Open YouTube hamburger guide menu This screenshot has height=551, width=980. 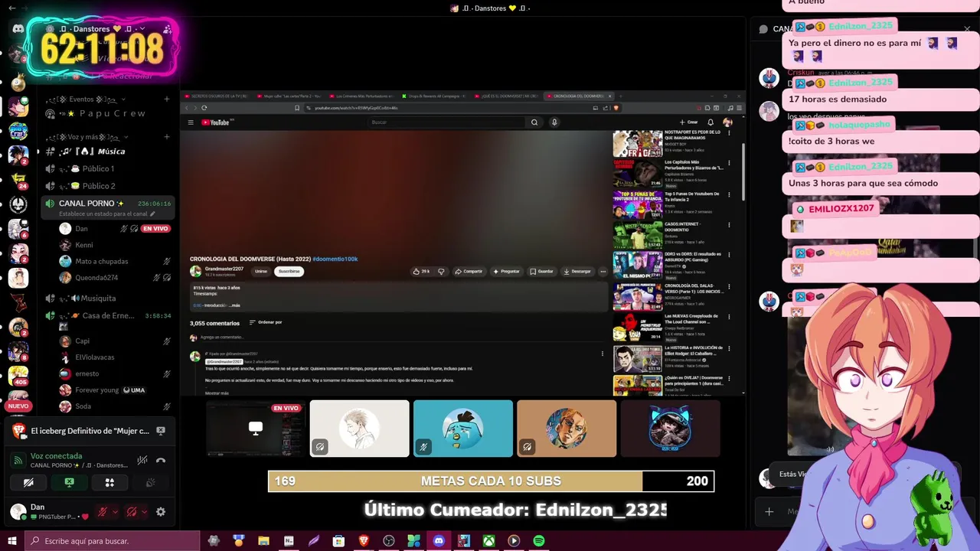(x=191, y=122)
